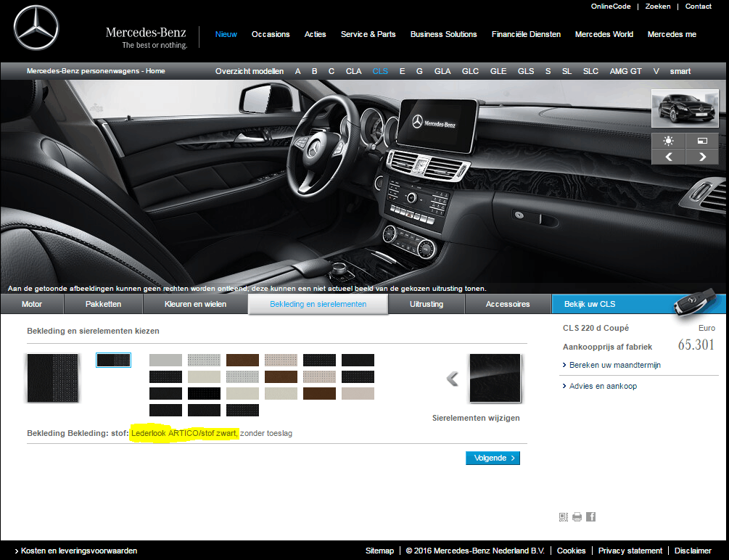729x560 pixels.
Task: Open the Disclaimer link
Action: [693, 551]
